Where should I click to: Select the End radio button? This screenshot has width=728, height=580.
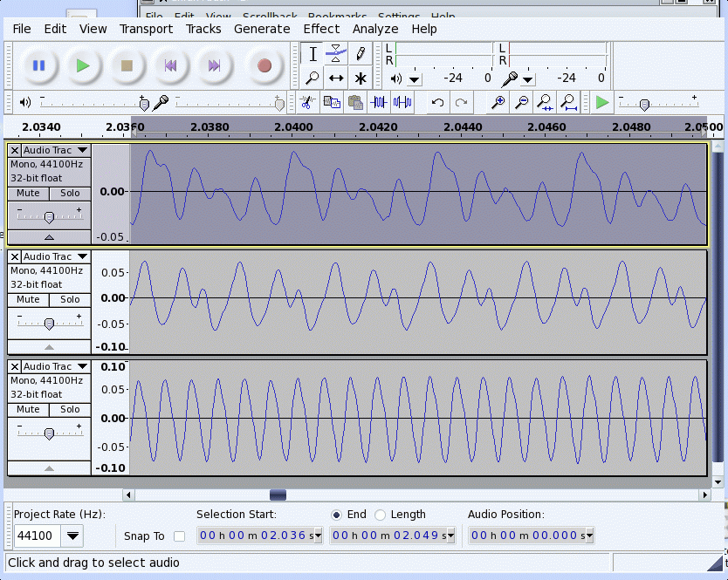336,515
